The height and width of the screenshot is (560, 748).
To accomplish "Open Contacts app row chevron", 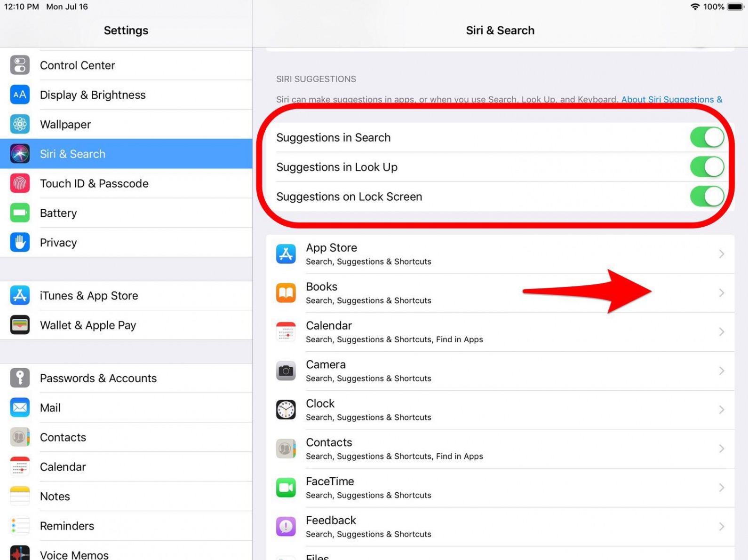I will coord(722,449).
